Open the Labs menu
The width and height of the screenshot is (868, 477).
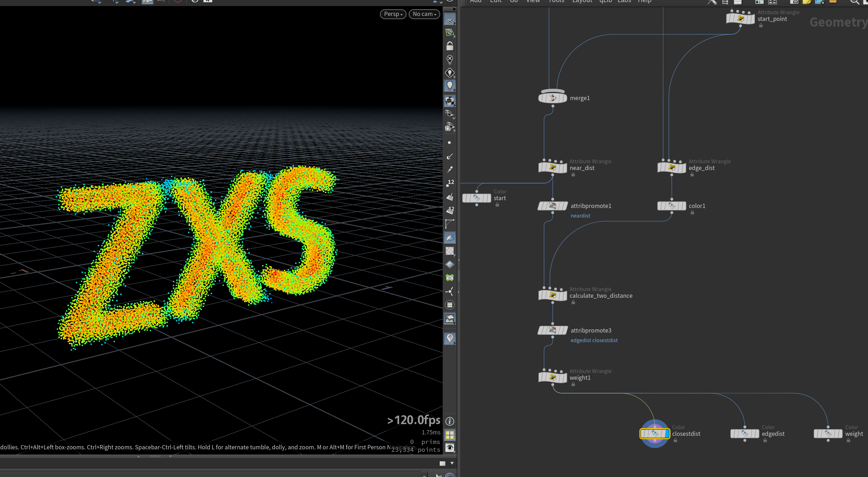tap(624, 1)
